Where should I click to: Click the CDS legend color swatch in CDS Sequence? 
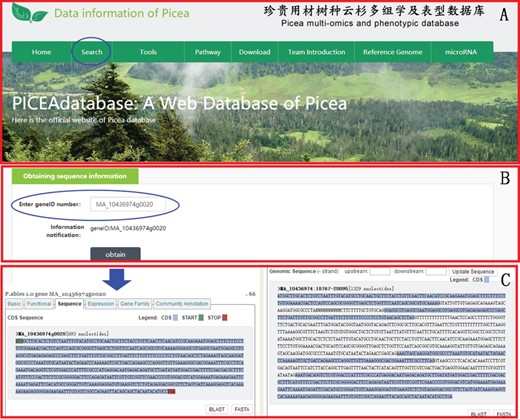tap(175, 318)
